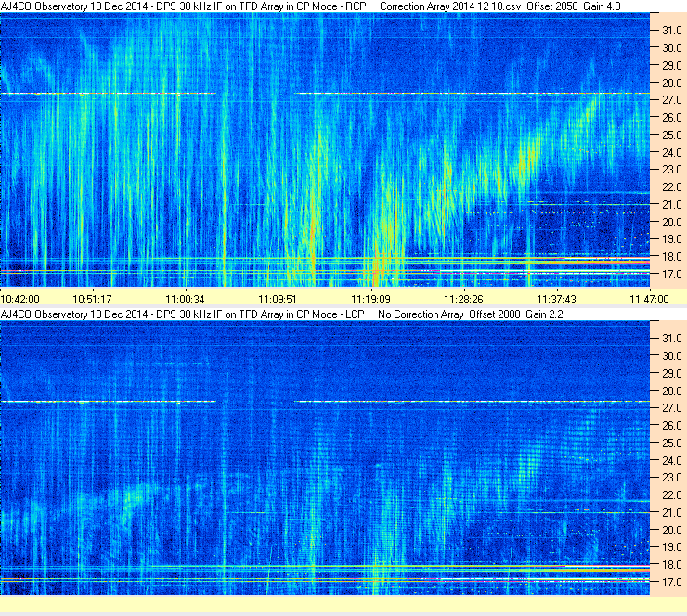Click the 26.0 frequency label on LCP chart
Screen dimensions: 687x616
[671, 426]
